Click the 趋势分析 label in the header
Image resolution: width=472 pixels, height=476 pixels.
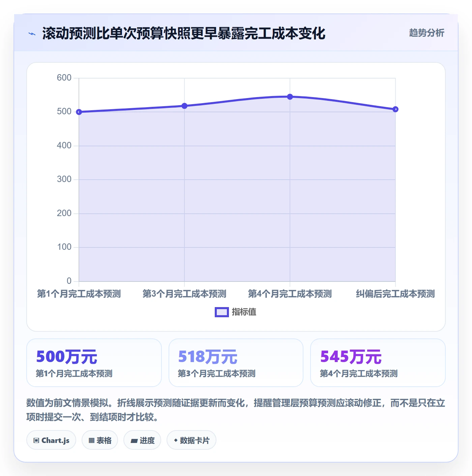pyautogui.click(x=426, y=33)
